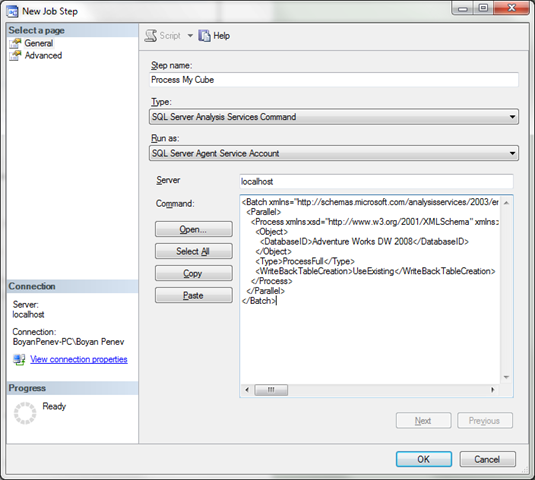Click the Select All button
535x480 pixels.
point(194,251)
